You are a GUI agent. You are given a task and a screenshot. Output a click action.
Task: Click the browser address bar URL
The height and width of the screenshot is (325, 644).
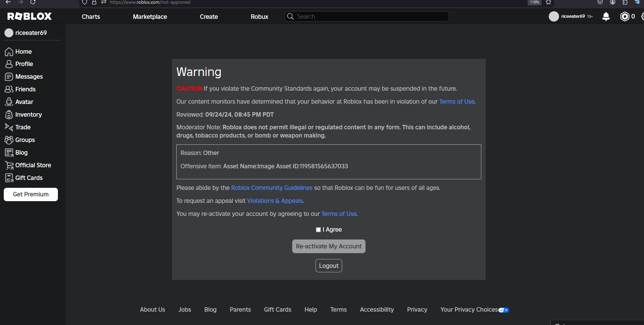click(150, 2)
